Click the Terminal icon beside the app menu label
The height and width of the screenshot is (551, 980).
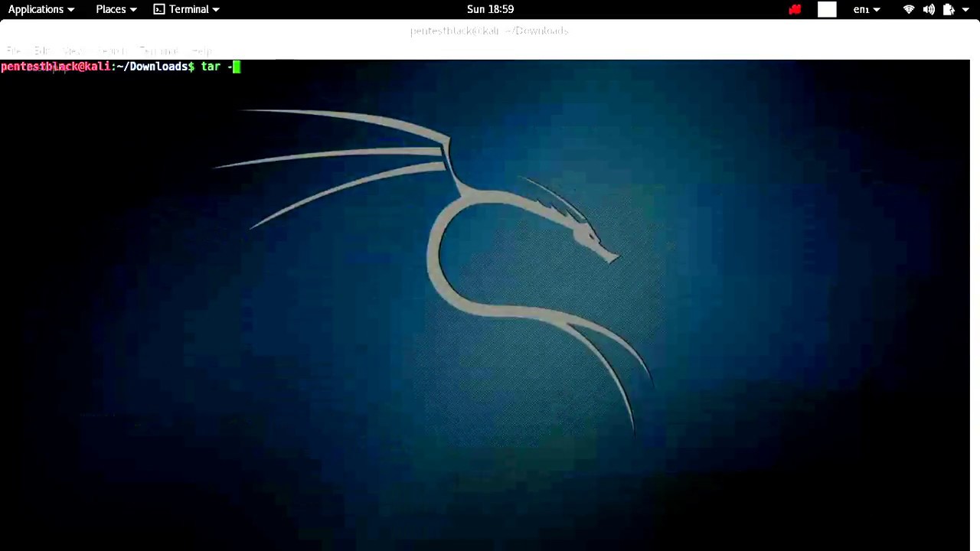point(159,9)
